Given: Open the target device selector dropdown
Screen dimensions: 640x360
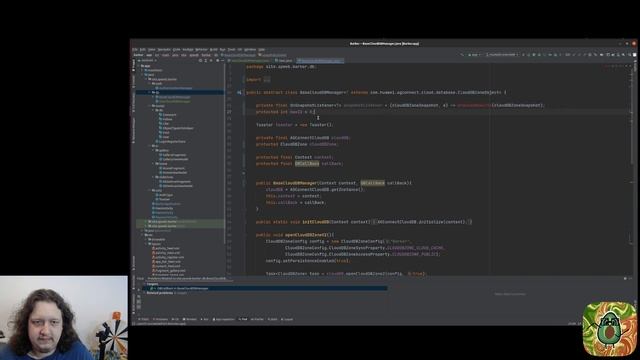Looking at the screenshot, I should point(502,55).
